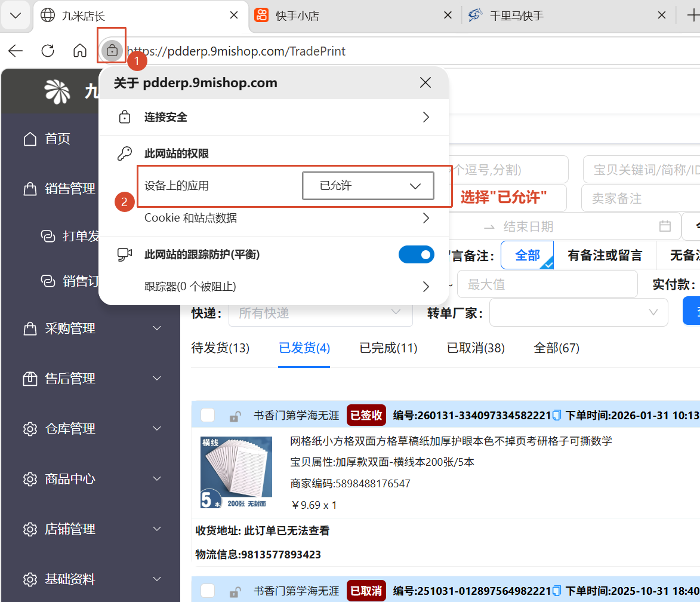Click the browser home icon
The image size is (700, 602).
(x=79, y=51)
